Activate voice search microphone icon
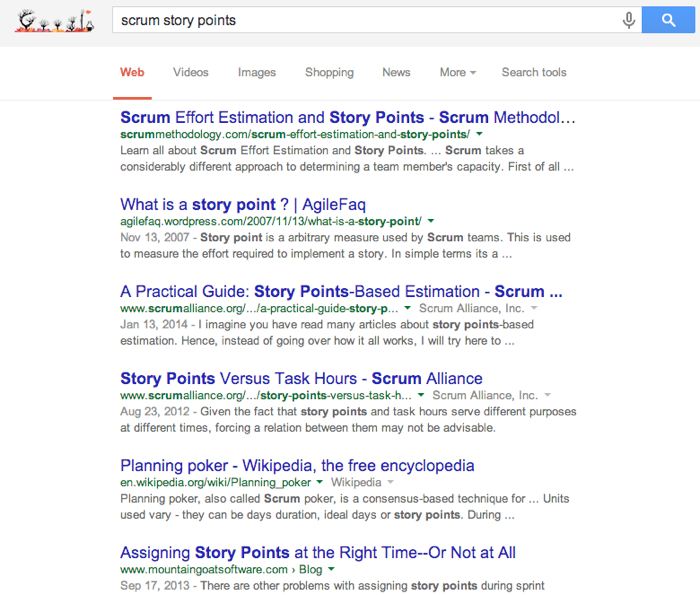 (629, 20)
